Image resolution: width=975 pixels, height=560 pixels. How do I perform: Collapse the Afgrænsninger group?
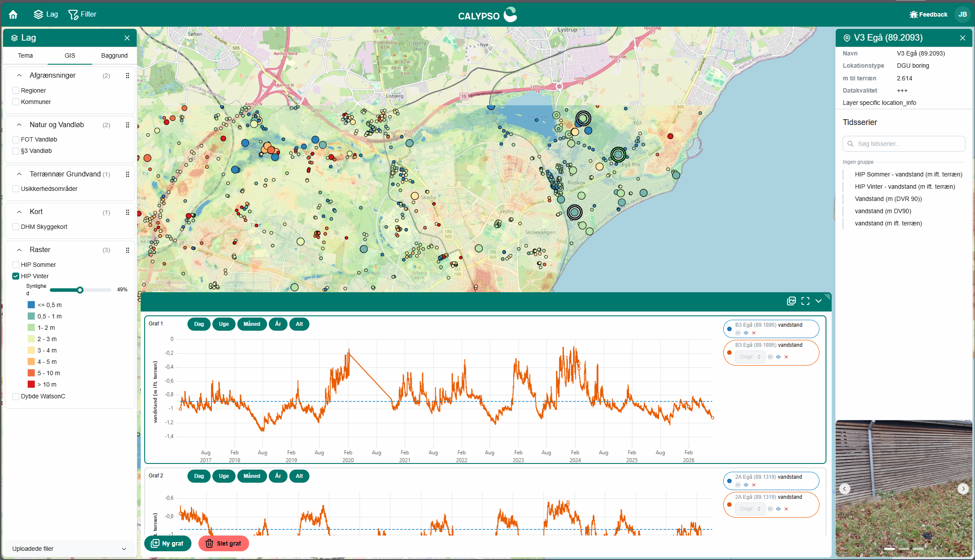pos(19,76)
